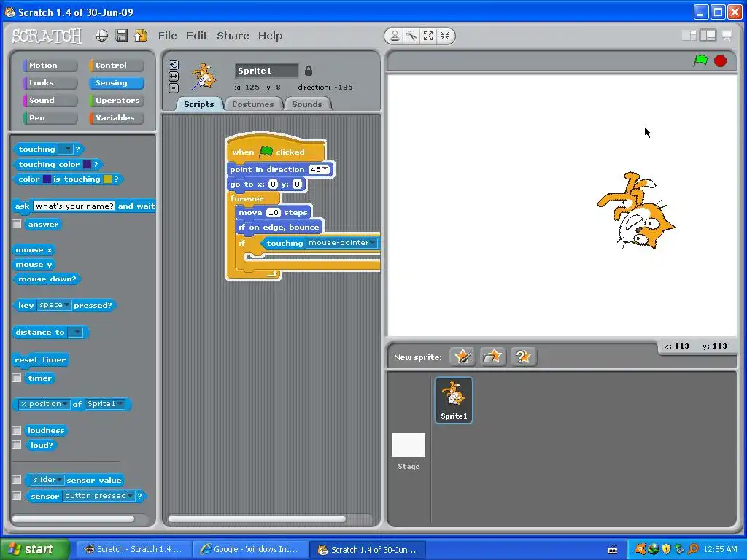Select the Control block category
This screenshot has height=560, width=747.
(x=116, y=65)
